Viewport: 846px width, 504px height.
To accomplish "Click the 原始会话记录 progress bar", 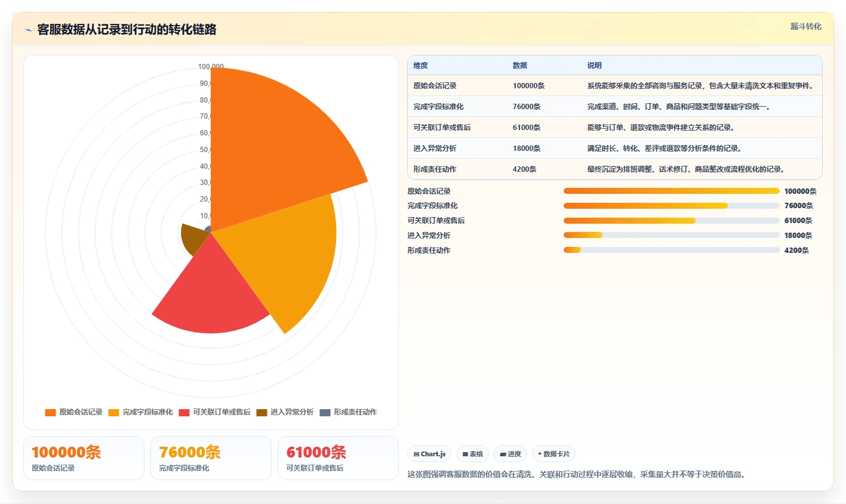I will pyautogui.click(x=672, y=191).
